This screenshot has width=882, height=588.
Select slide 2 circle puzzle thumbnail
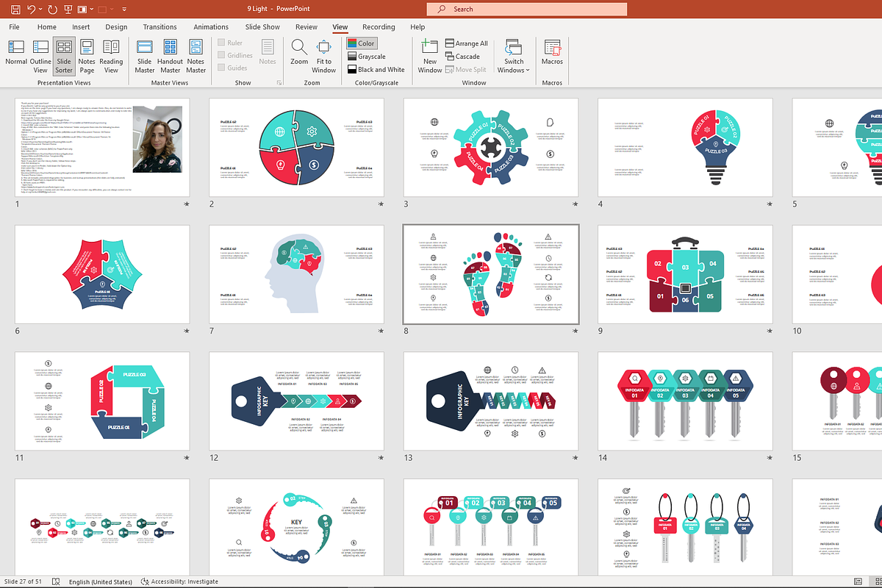[296, 147]
